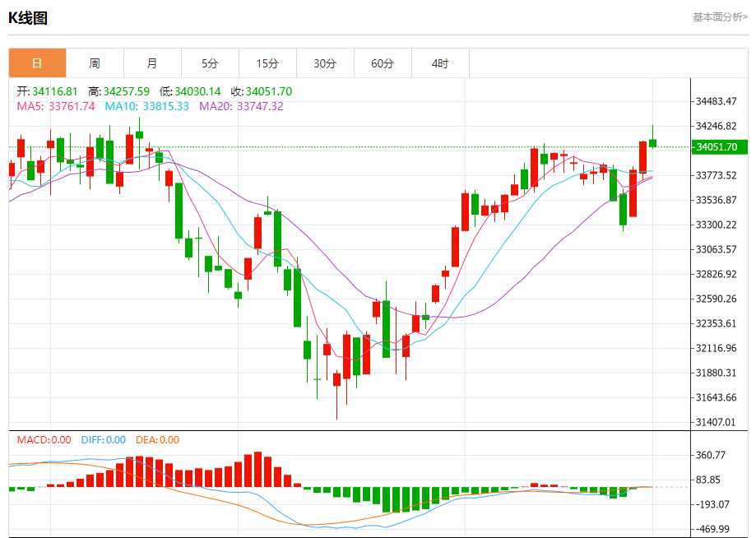Click the -469.99 MACD axis label
The image size is (756, 538).
point(712,529)
